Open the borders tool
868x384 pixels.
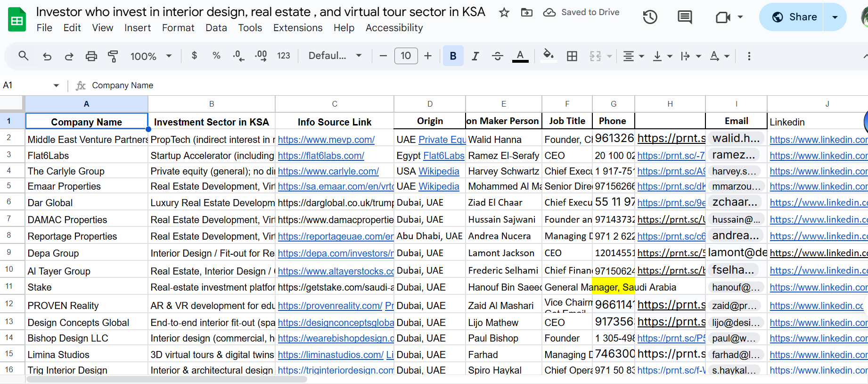point(572,56)
